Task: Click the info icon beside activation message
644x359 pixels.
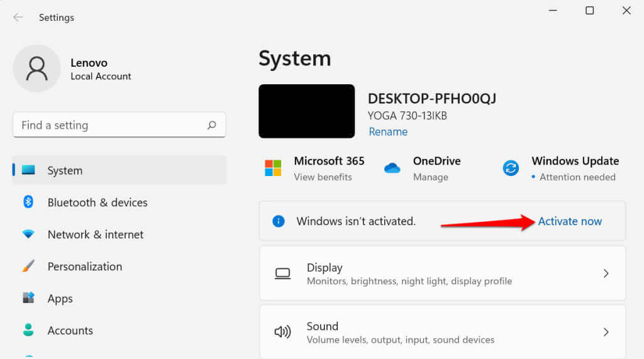Action: click(x=279, y=221)
